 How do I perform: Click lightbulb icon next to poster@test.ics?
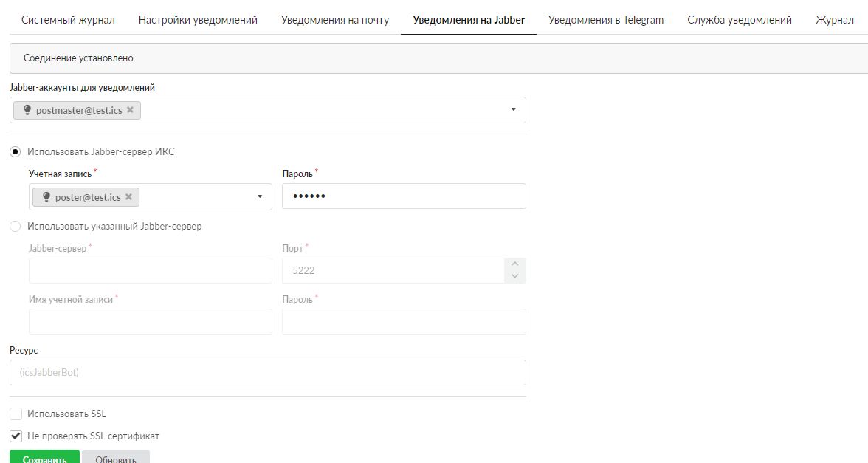pyautogui.click(x=46, y=197)
